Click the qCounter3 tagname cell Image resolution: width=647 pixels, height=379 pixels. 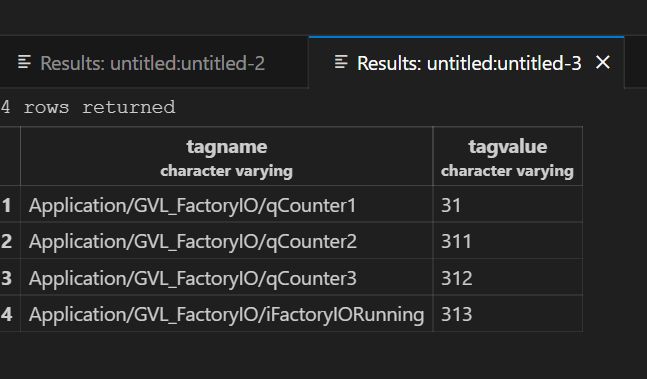tap(227, 277)
